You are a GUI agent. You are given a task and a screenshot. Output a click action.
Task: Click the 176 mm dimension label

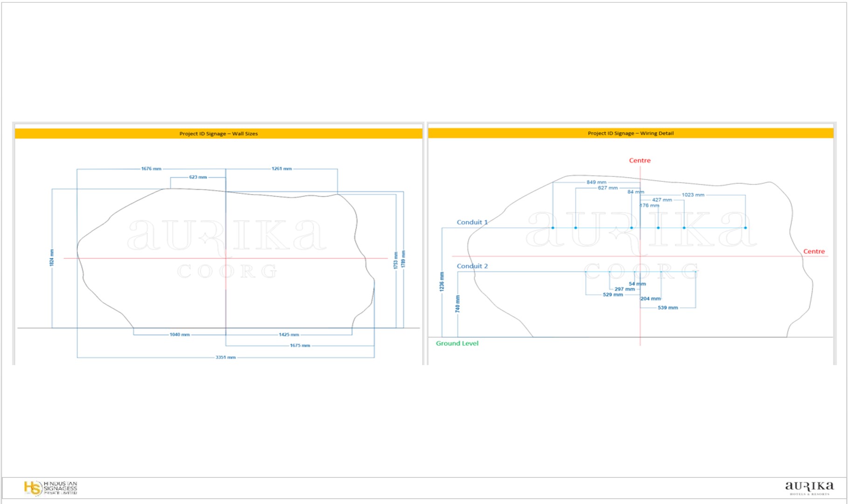coord(649,205)
